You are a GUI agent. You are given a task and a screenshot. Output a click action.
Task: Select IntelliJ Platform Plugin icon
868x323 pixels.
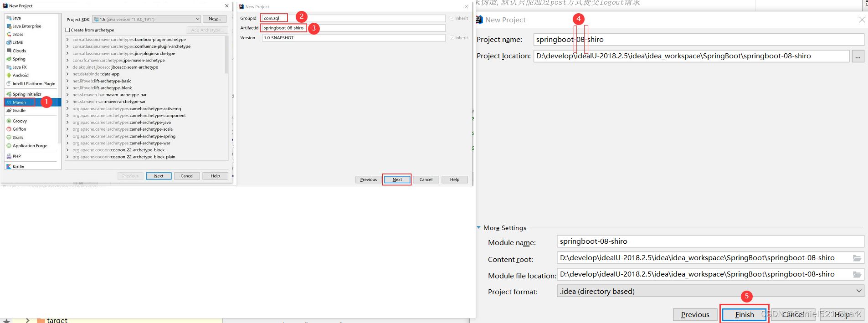(x=9, y=83)
